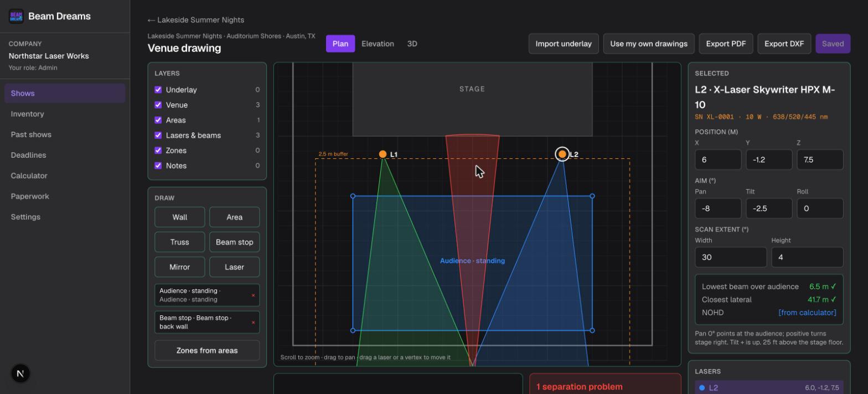Viewport: 868px width, 394px height.
Task: Open Inventory in the sidebar
Action: (65, 114)
